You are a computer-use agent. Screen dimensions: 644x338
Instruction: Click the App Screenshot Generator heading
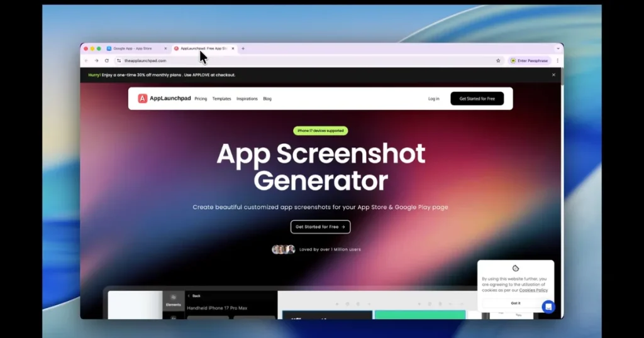[x=321, y=167]
